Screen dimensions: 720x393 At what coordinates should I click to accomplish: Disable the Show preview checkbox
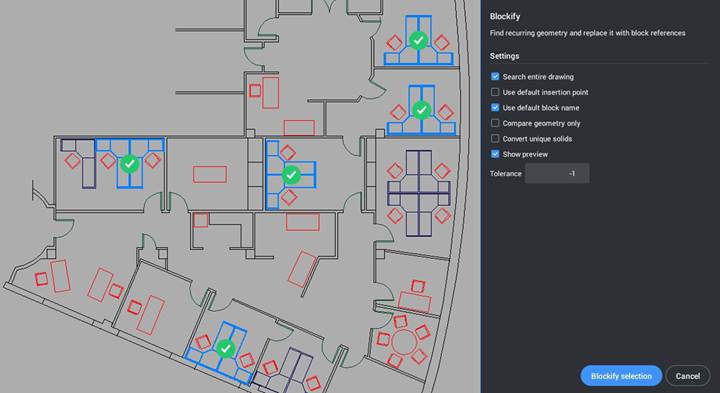[495, 154]
